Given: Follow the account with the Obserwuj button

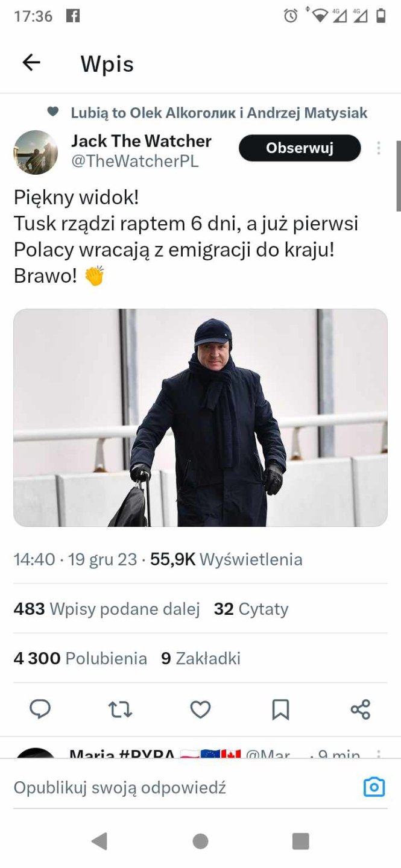Looking at the screenshot, I should (300, 148).
